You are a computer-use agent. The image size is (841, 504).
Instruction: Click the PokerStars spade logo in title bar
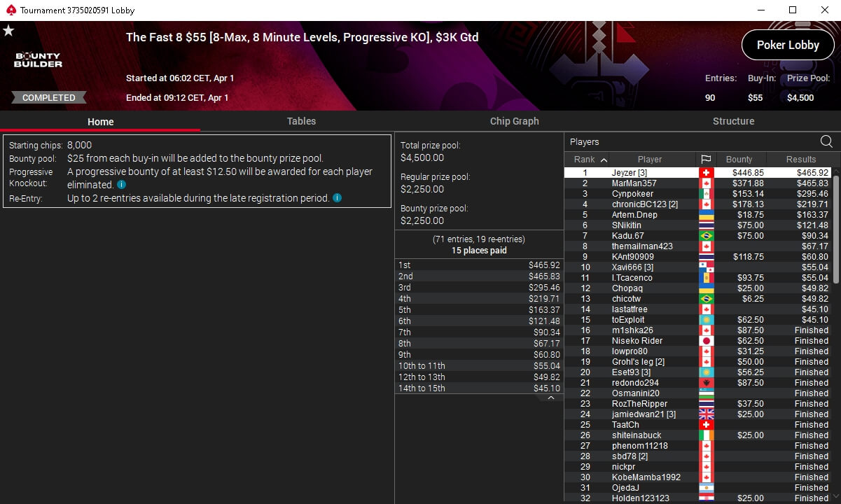(10, 10)
